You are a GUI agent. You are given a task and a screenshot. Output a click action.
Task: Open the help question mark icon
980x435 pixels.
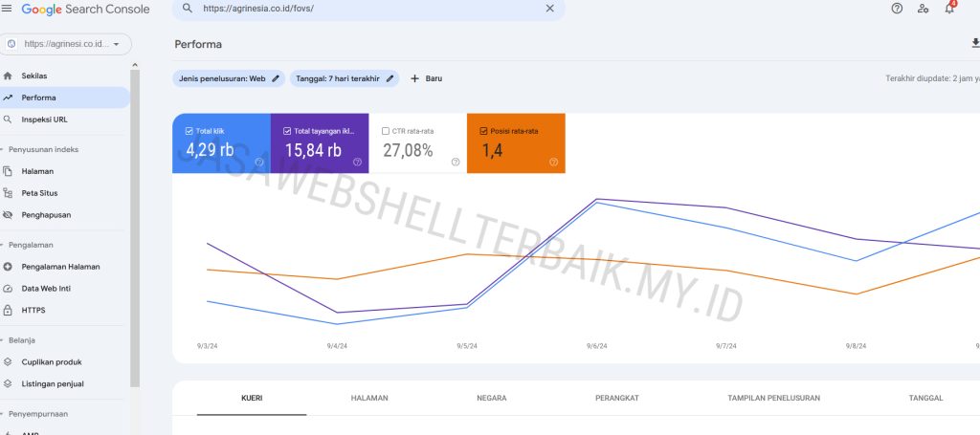[x=897, y=9]
